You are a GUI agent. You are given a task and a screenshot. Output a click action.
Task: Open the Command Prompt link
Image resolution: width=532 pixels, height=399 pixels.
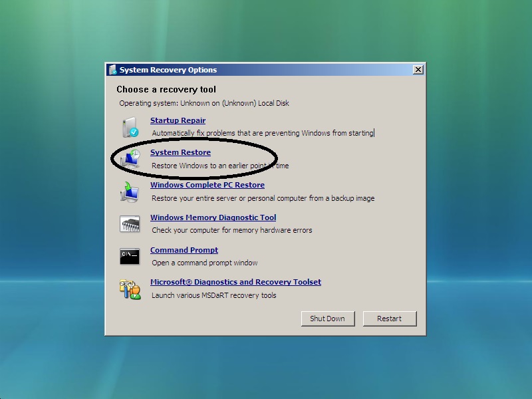point(184,250)
